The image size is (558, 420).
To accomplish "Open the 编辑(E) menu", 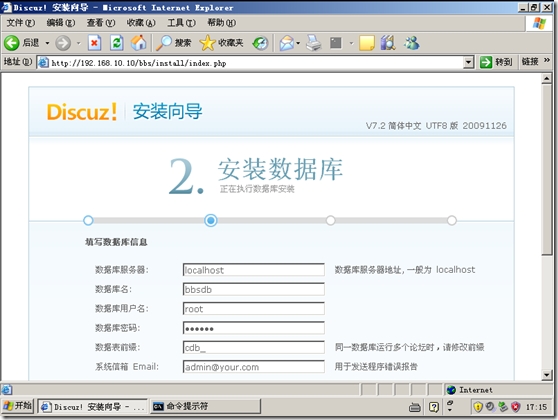I will coord(60,23).
